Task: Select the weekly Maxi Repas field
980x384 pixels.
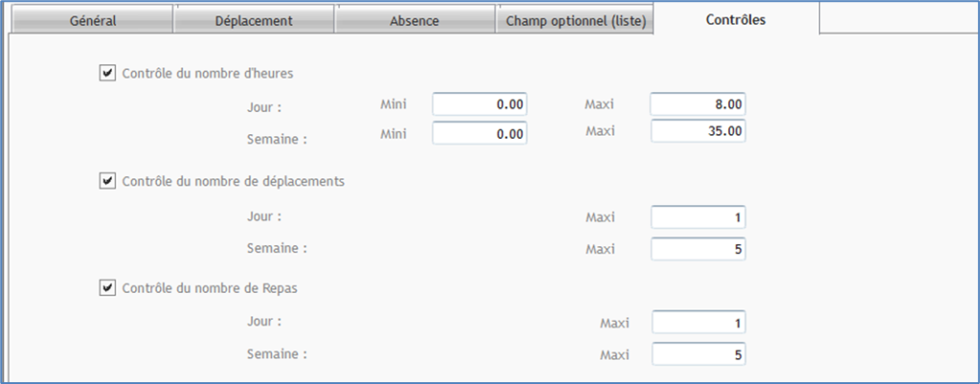Action: point(698,355)
